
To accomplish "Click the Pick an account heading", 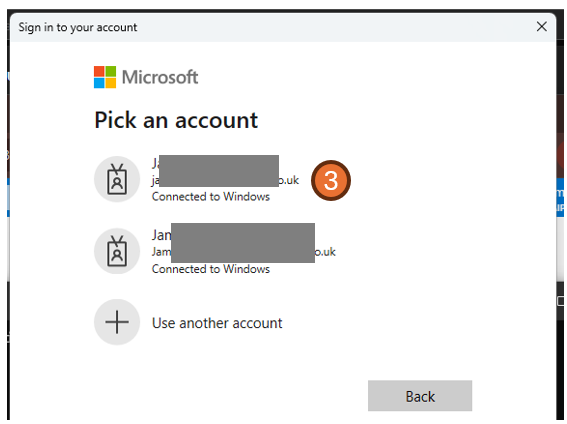I will (x=176, y=120).
